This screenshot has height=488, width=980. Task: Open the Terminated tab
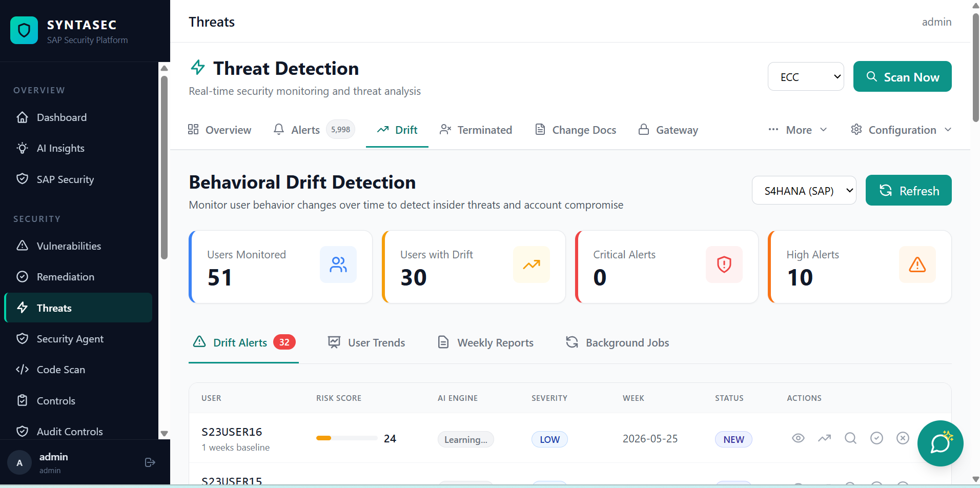click(x=476, y=130)
